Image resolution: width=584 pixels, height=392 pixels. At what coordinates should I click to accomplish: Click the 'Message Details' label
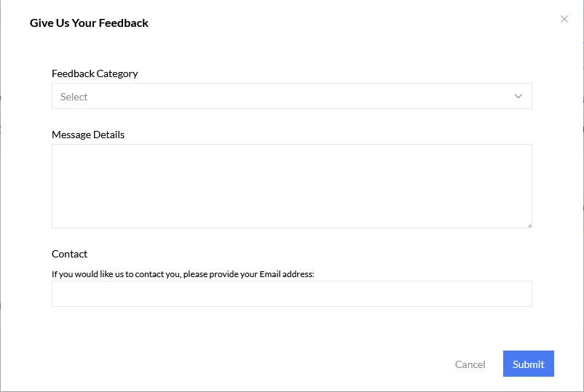pos(88,135)
